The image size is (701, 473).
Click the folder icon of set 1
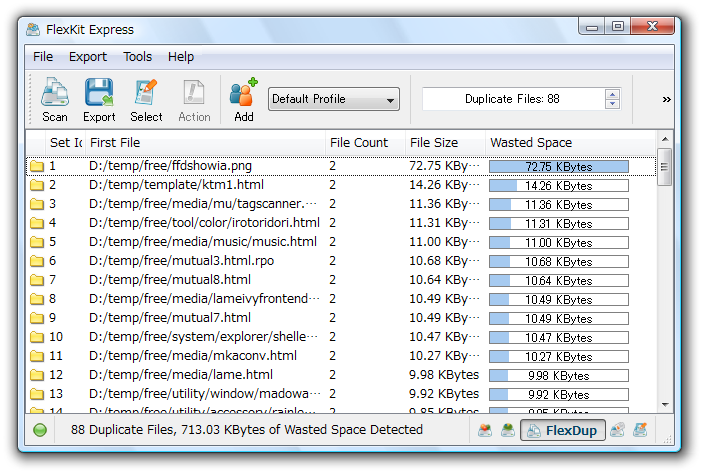(x=37, y=166)
